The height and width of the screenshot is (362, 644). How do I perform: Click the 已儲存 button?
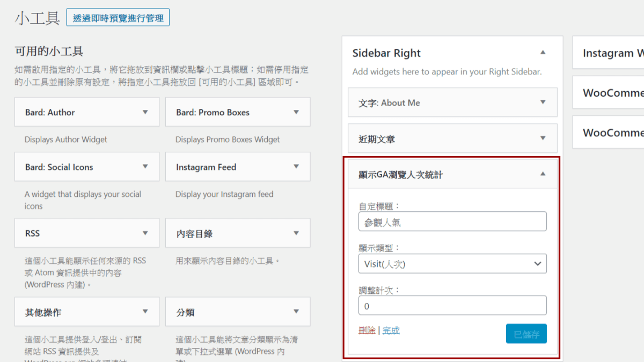(x=526, y=334)
